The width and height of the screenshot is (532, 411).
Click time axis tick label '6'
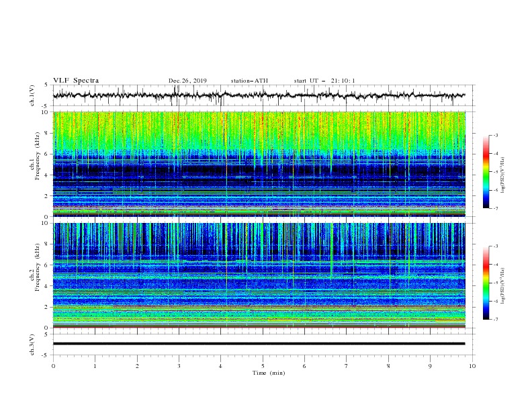(x=304, y=366)
